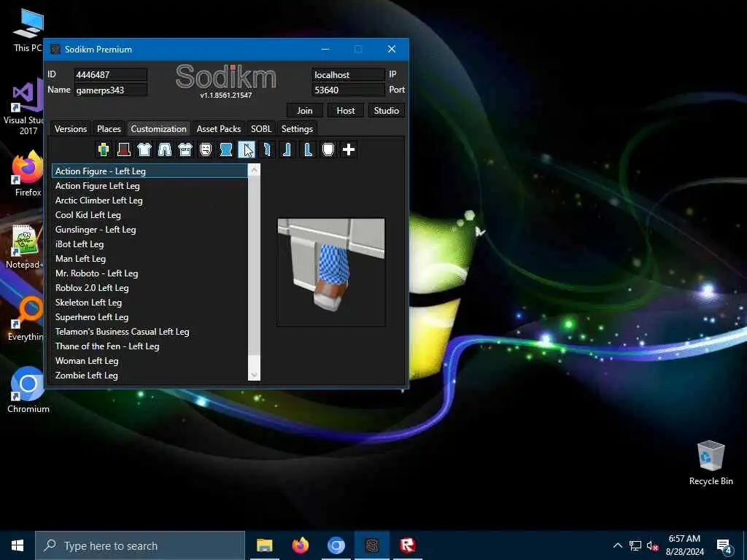
Task: Open This PC desktop icon
Action: 28,31
